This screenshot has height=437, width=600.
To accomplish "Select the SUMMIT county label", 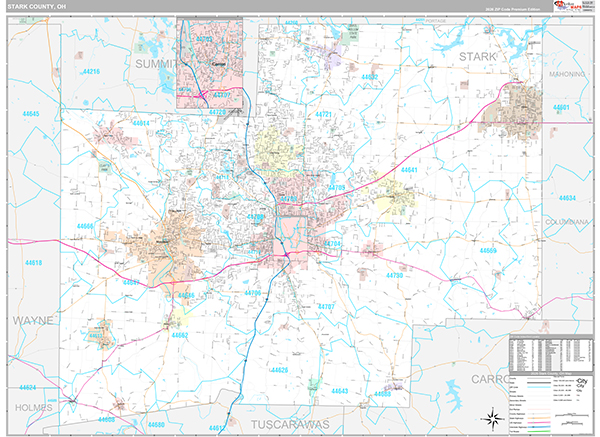I will pos(155,64).
